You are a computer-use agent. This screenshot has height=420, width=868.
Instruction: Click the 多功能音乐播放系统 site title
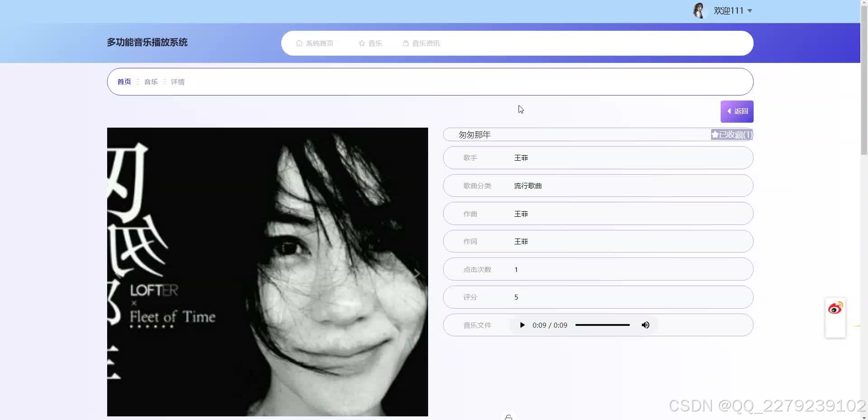tap(147, 43)
